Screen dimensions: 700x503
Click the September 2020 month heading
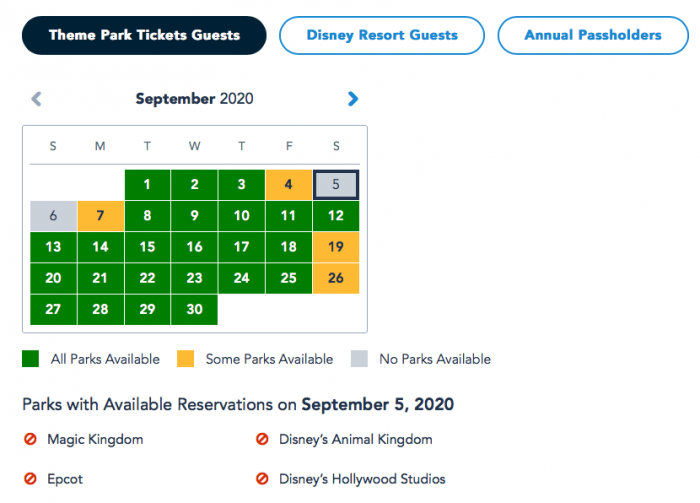pyautogui.click(x=195, y=99)
